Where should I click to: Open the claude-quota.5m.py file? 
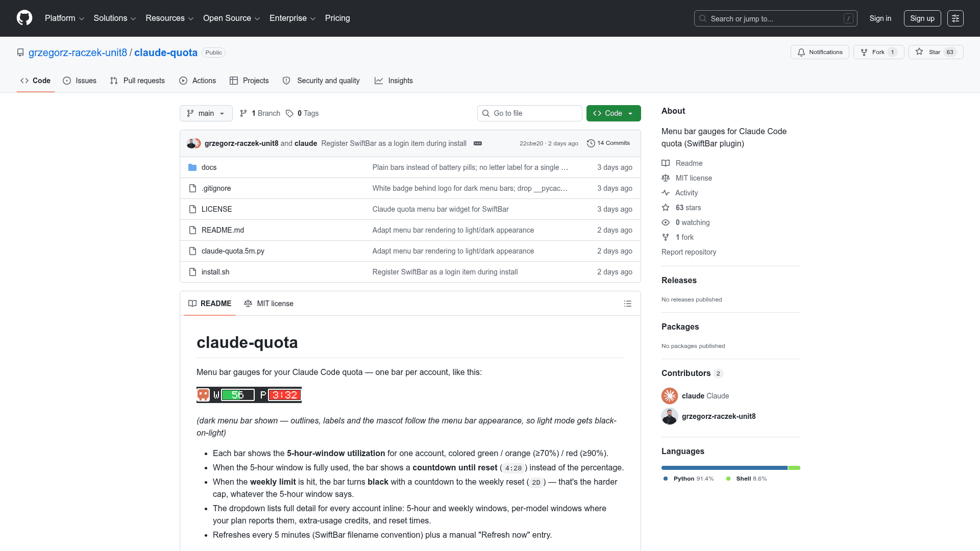[x=233, y=251]
